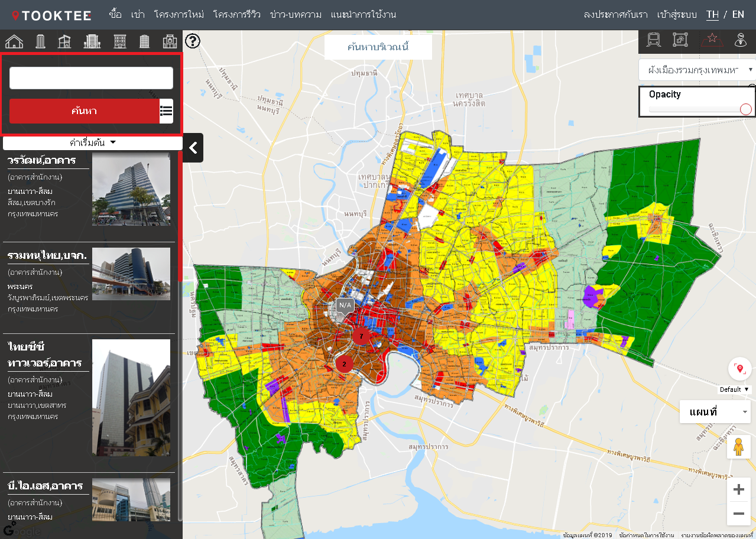Select the resort building with palm trees icon

[x=92, y=41]
